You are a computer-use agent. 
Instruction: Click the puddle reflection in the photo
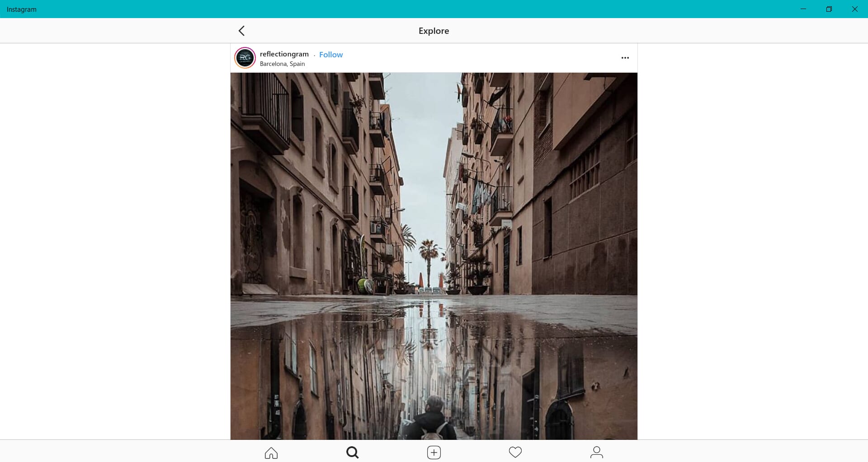[434, 370]
